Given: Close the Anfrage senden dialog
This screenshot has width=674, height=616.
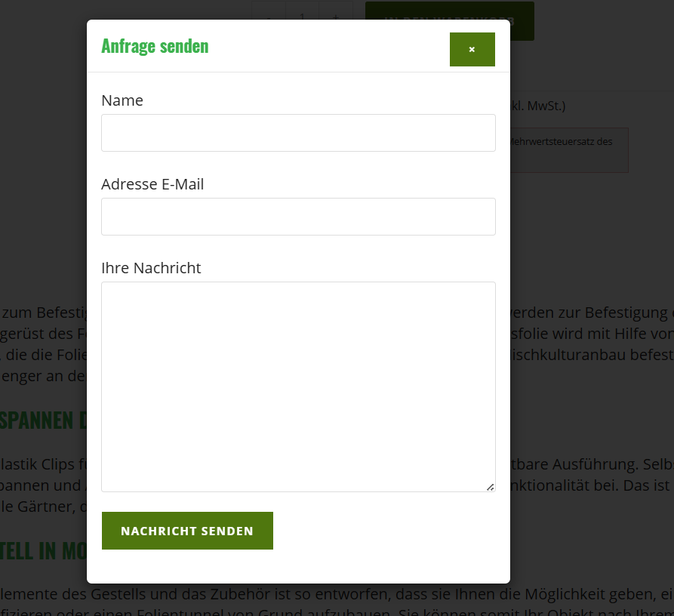Looking at the screenshot, I should [x=472, y=49].
